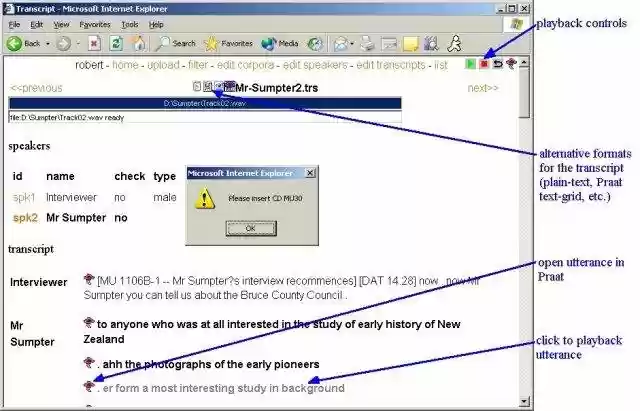Viewport: 640px width, 411px height.
Task: Click the Praat icon beside playback controls
Action: click(511, 64)
